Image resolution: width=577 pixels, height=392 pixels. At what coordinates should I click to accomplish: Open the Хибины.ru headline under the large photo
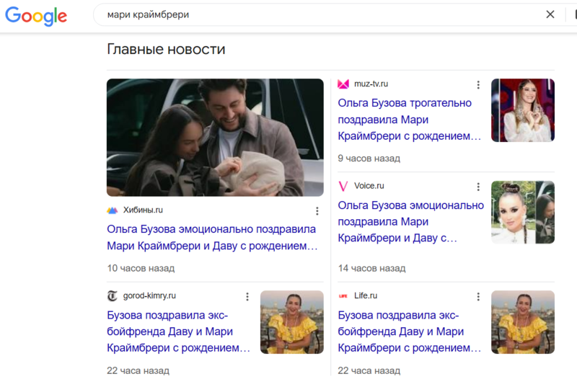[x=212, y=237]
